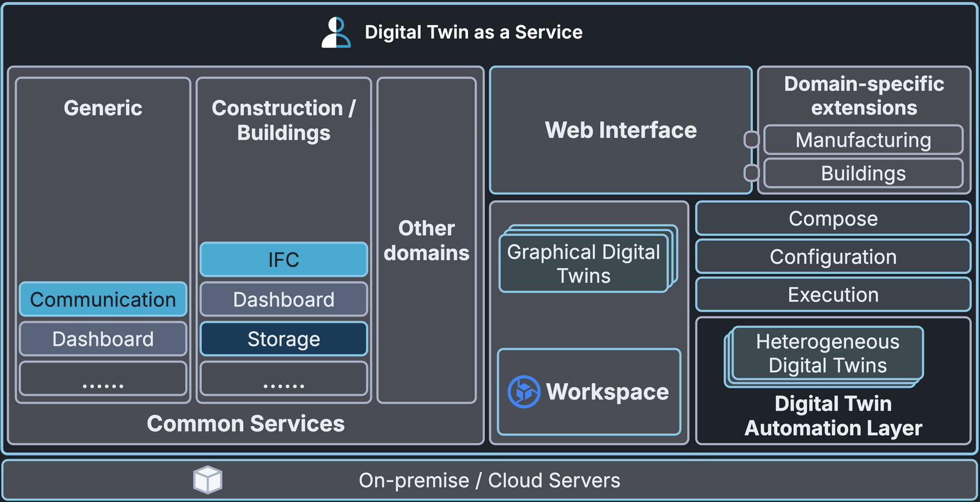Click the "Common Services" label

point(246,424)
